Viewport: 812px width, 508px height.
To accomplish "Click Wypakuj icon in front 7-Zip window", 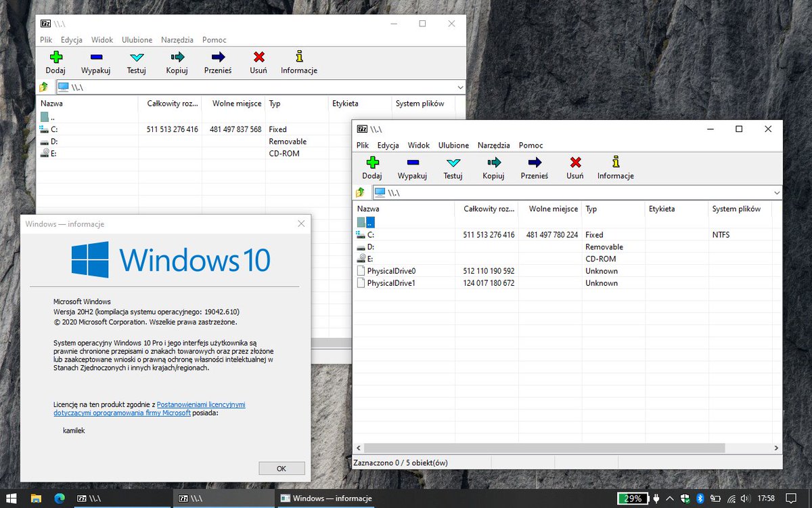I will [412, 163].
